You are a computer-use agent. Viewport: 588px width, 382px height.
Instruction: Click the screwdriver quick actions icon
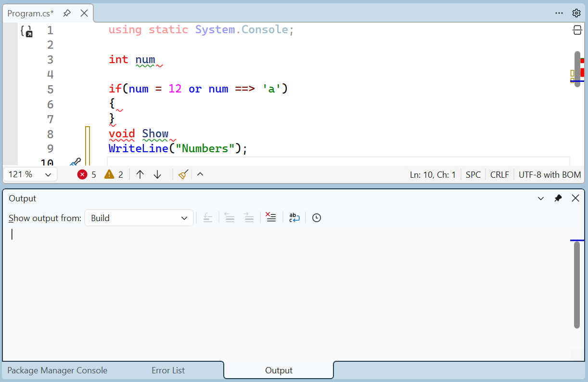[75, 162]
